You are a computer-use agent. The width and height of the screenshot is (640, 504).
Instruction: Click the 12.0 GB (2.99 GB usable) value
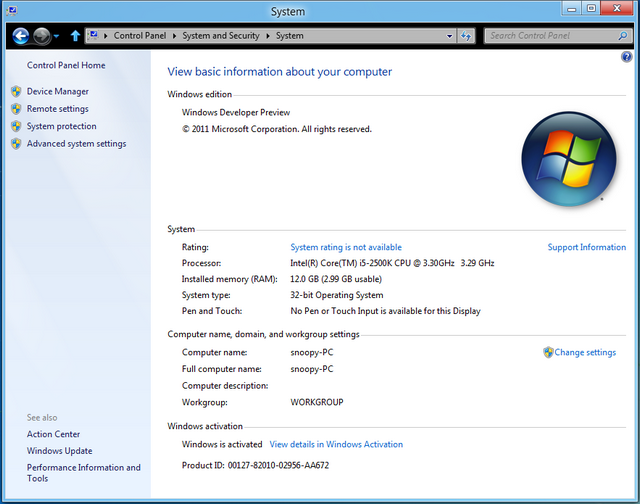coord(336,279)
